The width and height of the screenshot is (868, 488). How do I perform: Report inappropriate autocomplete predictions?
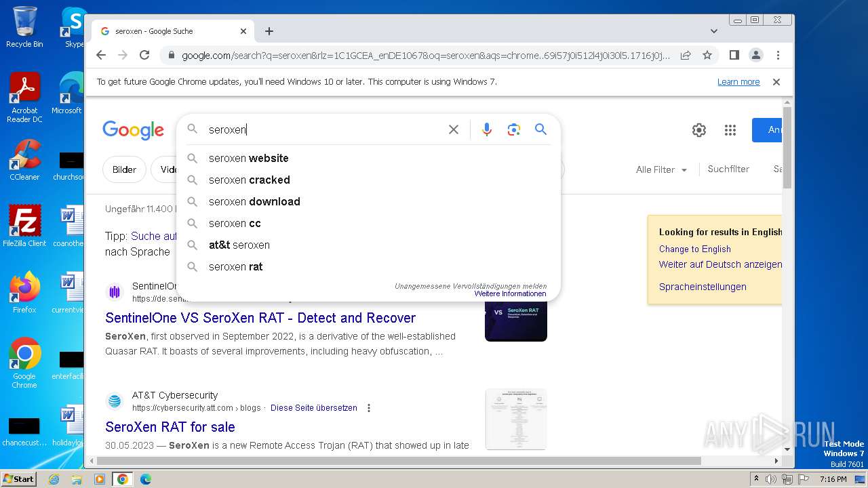471,286
